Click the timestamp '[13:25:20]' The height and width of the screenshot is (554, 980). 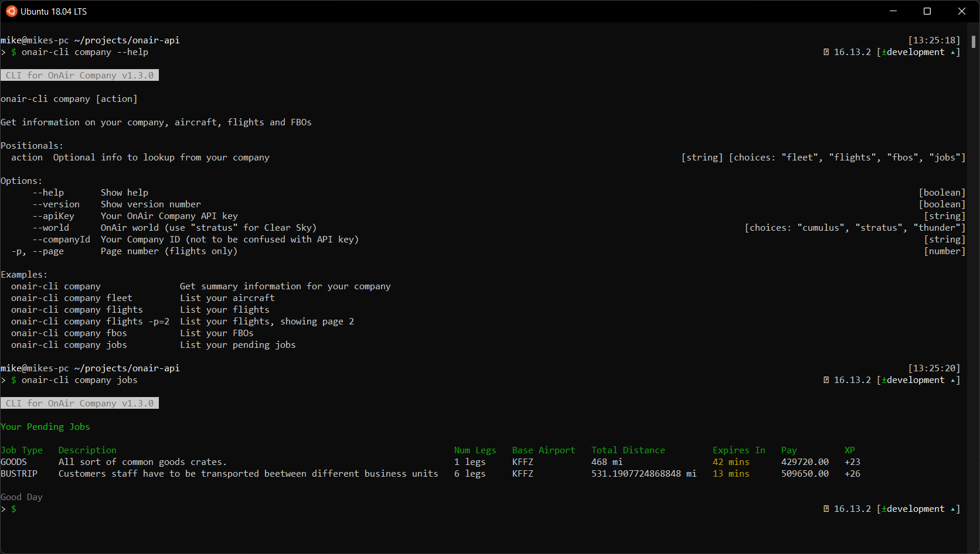(934, 368)
